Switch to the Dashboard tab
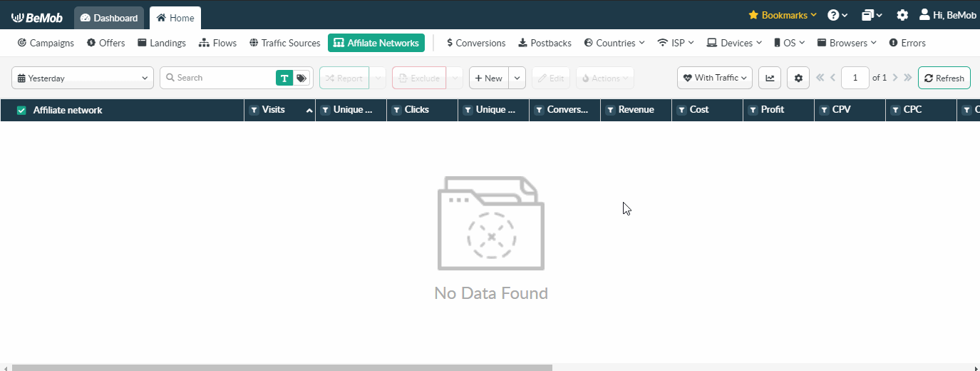 (x=109, y=18)
